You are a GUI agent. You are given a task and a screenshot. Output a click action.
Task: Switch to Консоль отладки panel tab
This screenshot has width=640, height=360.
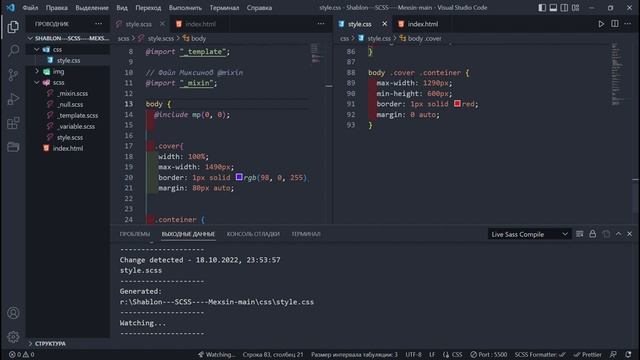click(x=253, y=234)
